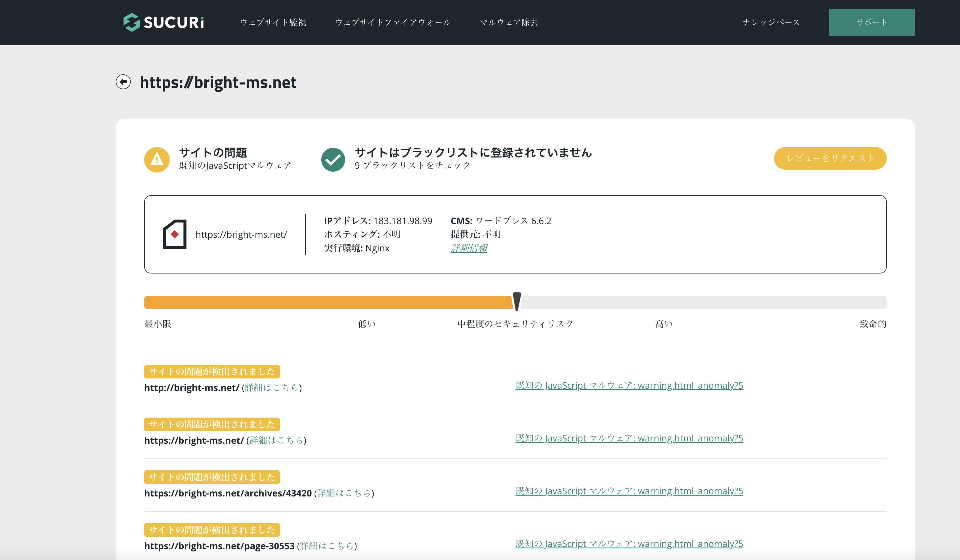960x560 pixels.
Task: Open malware link in https://bright-ms.net/ row
Action: (629, 438)
